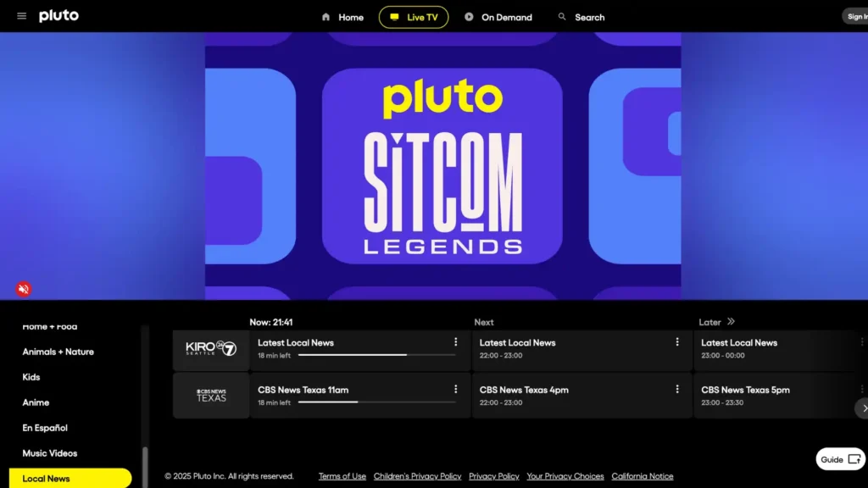Switch to On Demand tab
868x488 pixels.
(498, 17)
